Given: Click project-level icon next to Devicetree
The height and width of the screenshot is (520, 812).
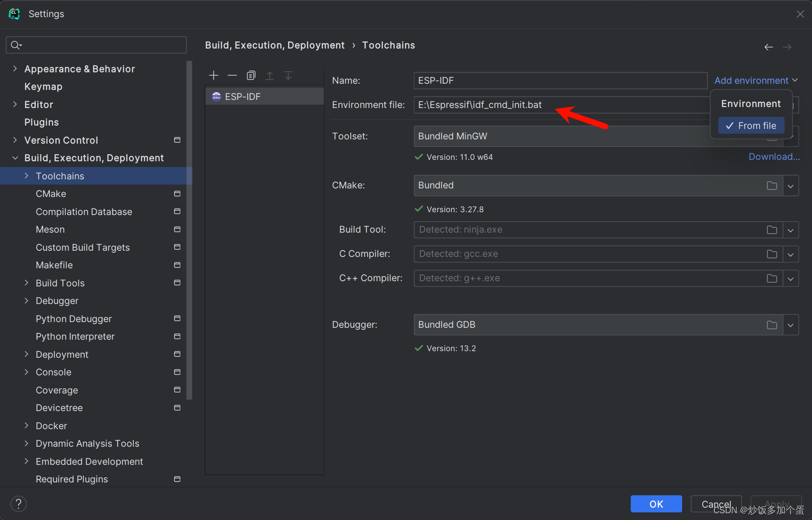Looking at the screenshot, I should pyautogui.click(x=177, y=408).
